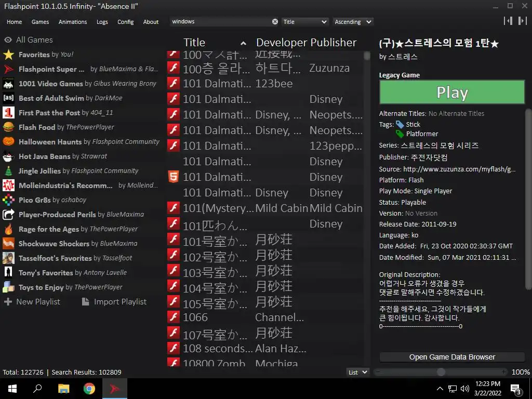Click the Hot Java Beans cup icon

[x=8, y=156]
